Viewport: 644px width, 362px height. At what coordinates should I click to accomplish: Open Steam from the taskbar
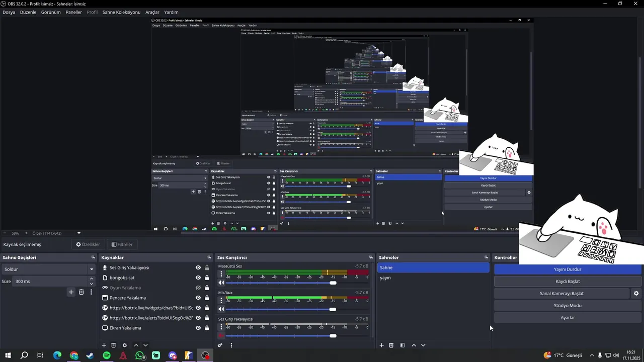coord(90,355)
